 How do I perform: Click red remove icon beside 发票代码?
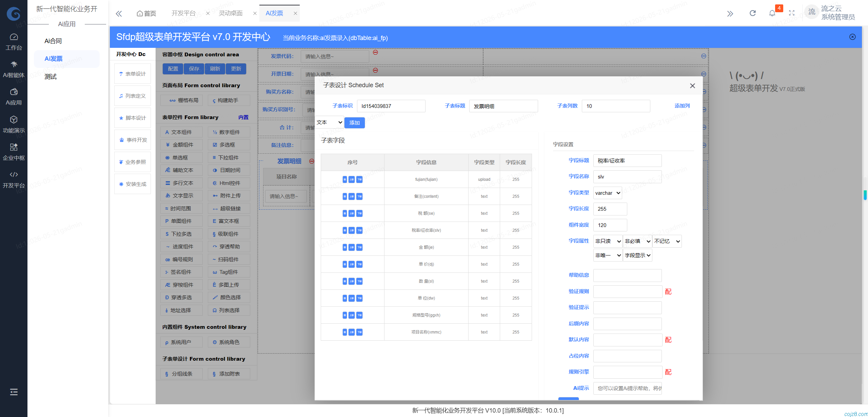(375, 52)
